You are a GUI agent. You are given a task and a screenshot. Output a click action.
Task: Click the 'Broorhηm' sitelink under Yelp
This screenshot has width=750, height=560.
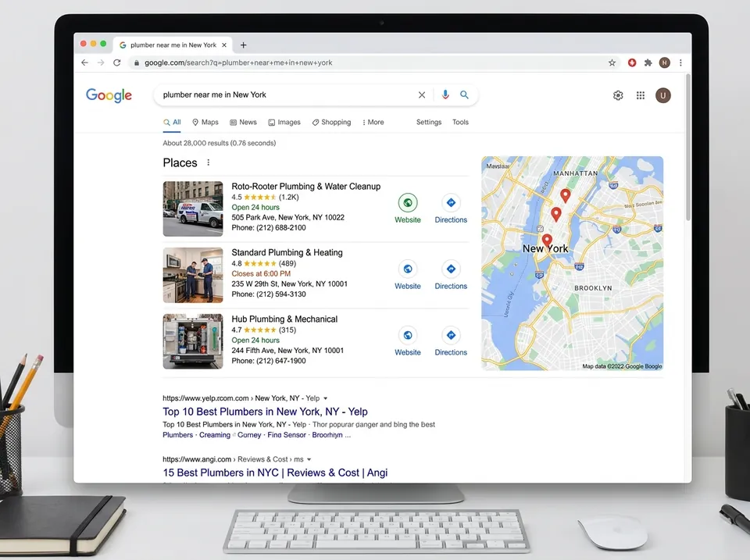click(327, 435)
